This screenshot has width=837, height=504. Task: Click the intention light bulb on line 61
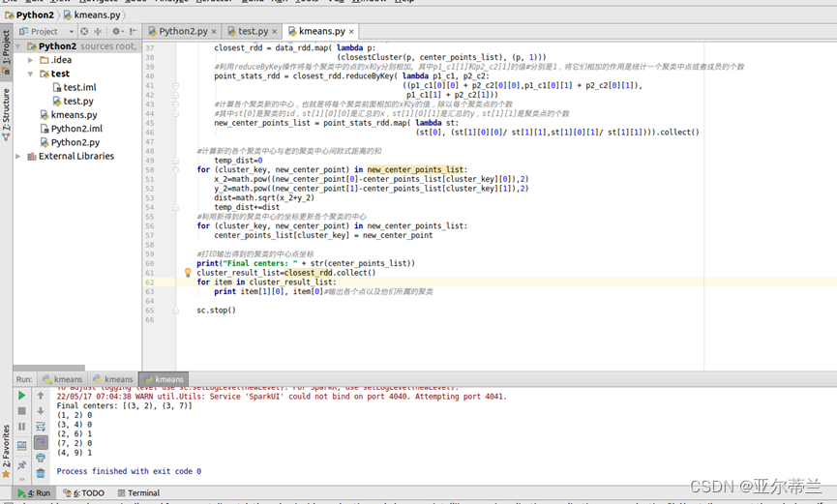coord(188,273)
